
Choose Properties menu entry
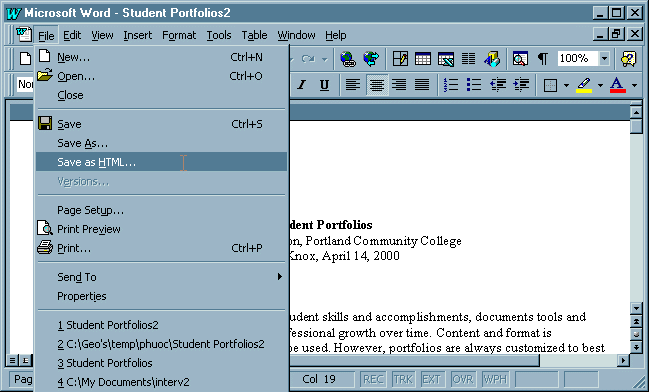[161, 296]
